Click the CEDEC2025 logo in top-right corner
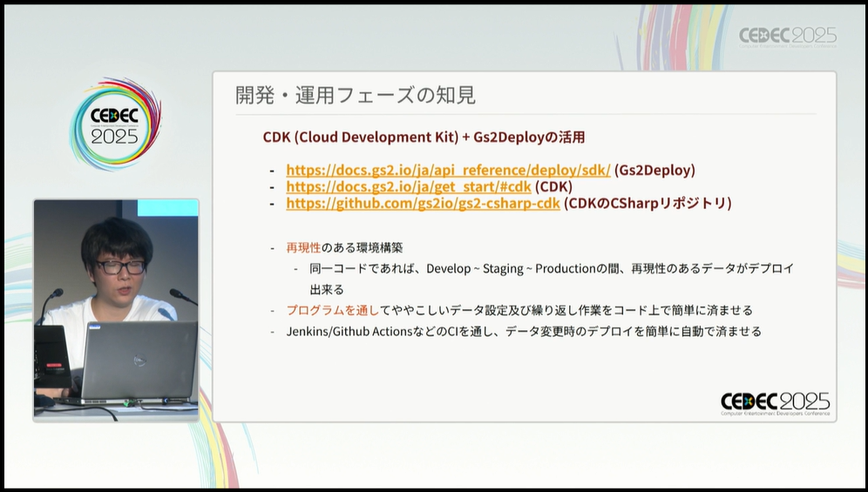 pos(788,37)
